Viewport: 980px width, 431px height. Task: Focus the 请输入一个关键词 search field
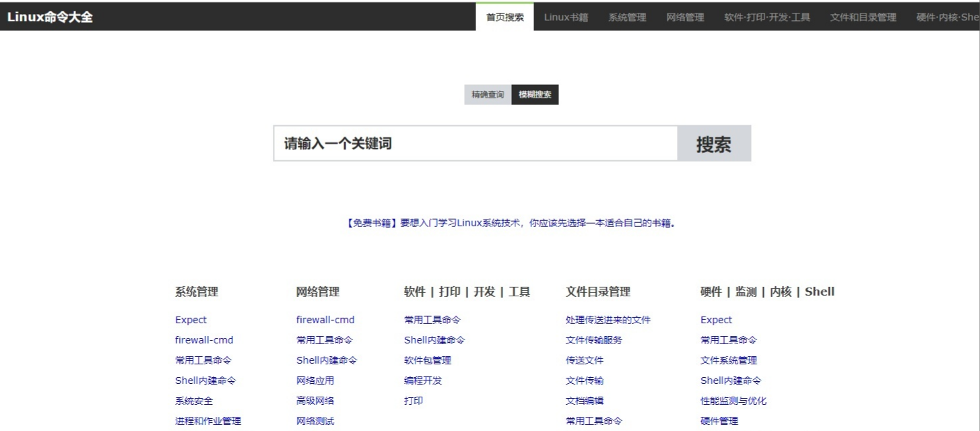click(x=475, y=143)
